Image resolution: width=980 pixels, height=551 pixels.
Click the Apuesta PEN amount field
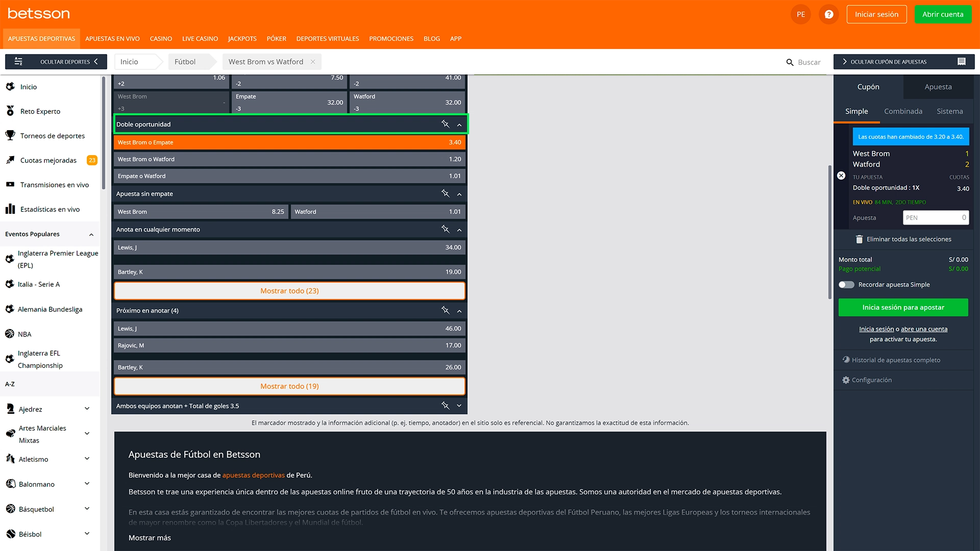pyautogui.click(x=936, y=218)
